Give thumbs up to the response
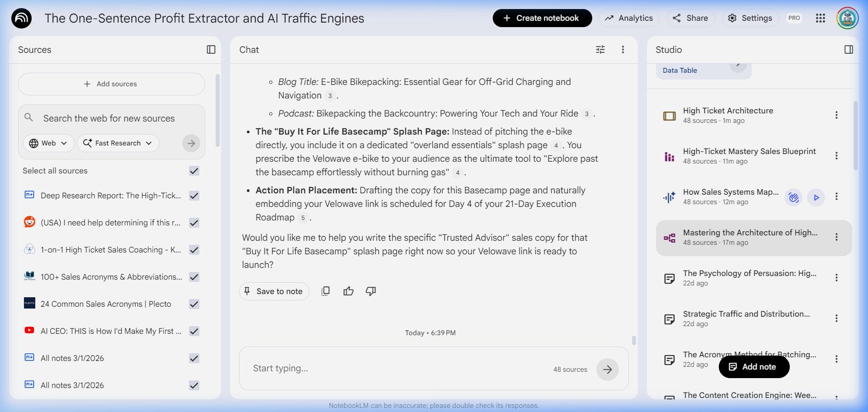Image resolution: width=868 pixels, height=412 pixels. click(348, 291)
